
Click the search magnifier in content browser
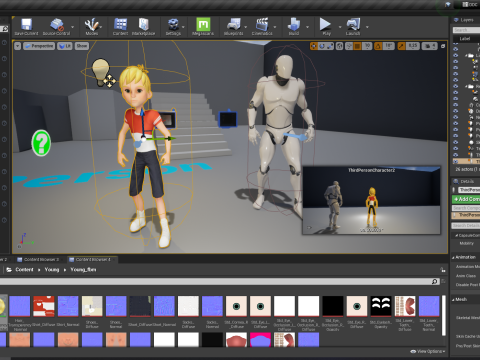(x=435, y=282)
